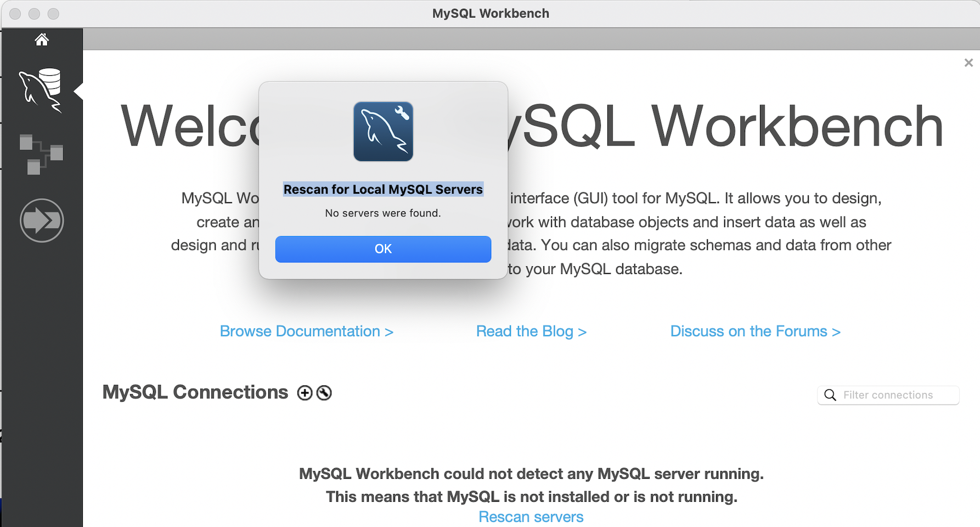The height and width of the screenshot is (527, 980).
Task: Click the MySQL Workbench window title
Action: tap(491, 13)
